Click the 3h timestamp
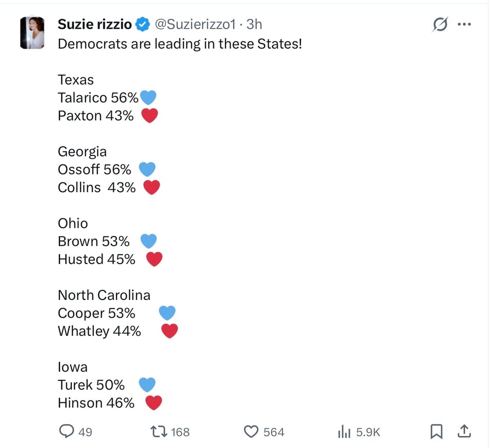The width and height of the screenshot is (492, 448). click(254, 24)
